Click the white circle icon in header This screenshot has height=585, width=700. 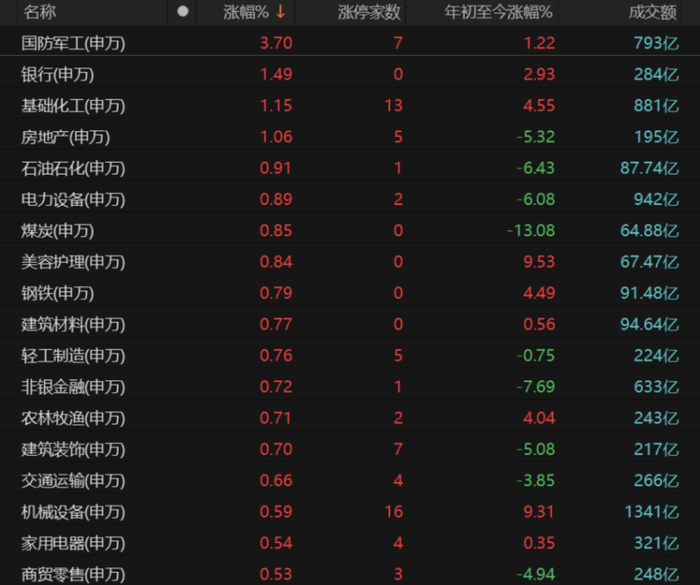point(183,12)
